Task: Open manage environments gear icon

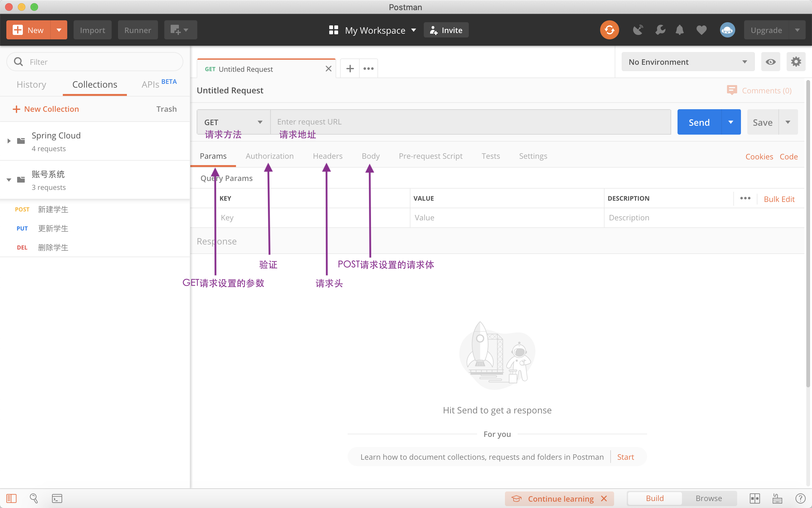Action: point(796,62)
